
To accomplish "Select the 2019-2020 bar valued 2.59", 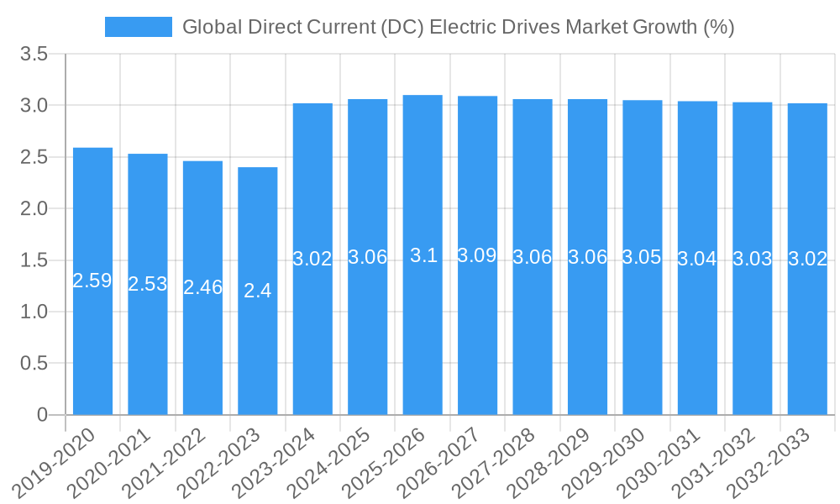I will (92, 281).
